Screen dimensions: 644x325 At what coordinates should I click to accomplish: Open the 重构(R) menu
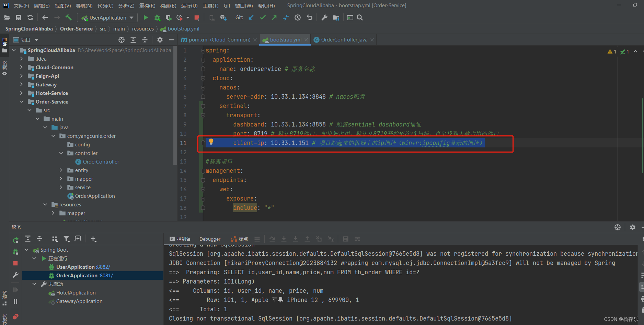pos(147,5)
